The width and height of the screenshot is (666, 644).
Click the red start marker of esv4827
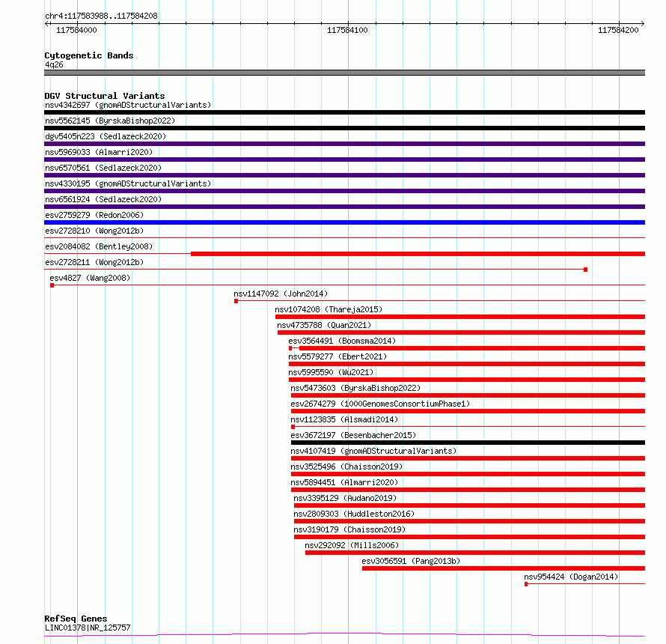tap(52, 285)
